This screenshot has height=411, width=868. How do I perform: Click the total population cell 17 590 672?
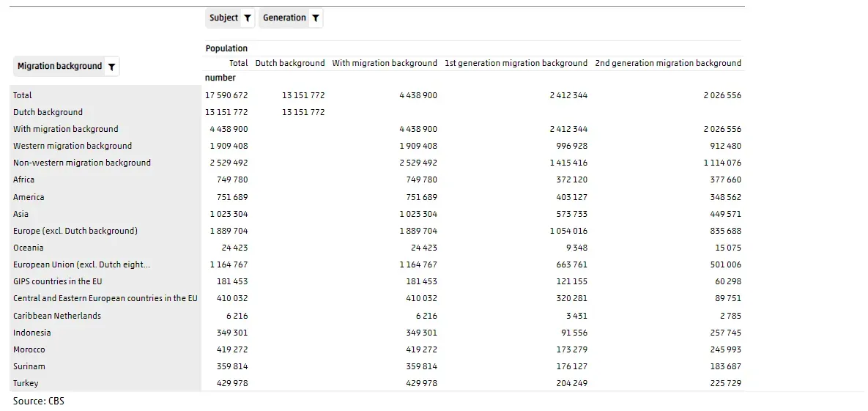226,95
